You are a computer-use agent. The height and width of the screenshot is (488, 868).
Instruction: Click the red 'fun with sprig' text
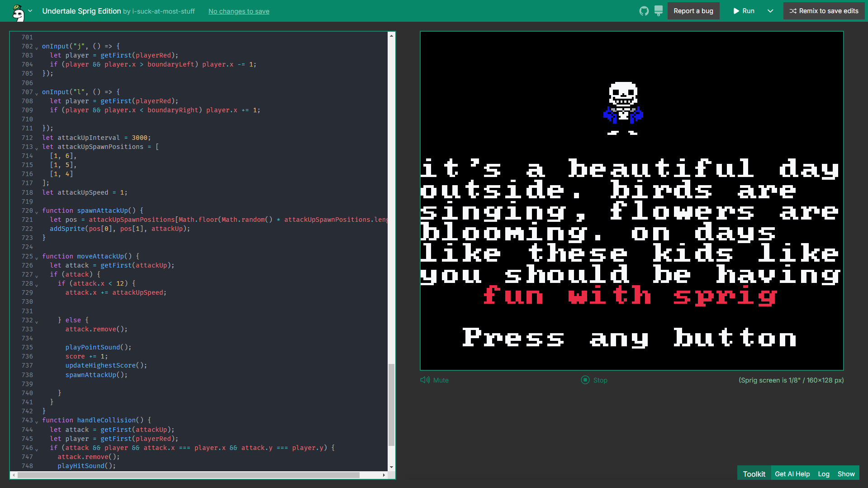pos(630,296)
